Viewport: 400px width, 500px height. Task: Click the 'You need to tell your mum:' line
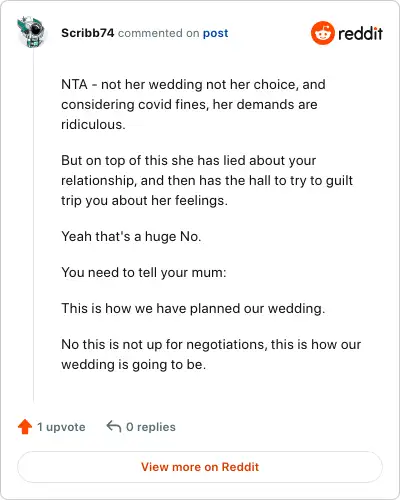pos(144,272)
